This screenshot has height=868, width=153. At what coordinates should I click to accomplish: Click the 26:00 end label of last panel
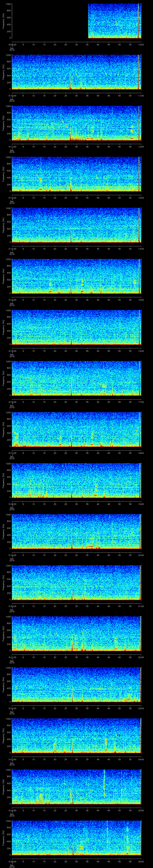[x=141, y=861]
